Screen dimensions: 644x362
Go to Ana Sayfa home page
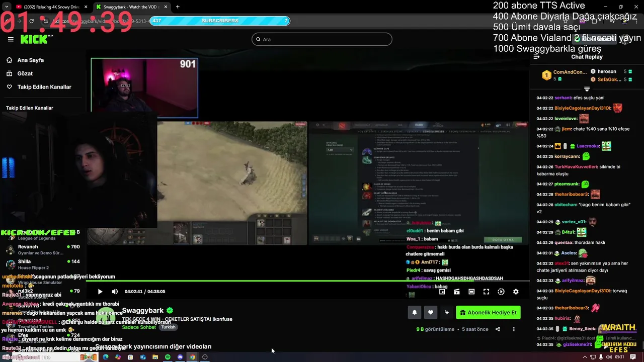tap(31, 60)
